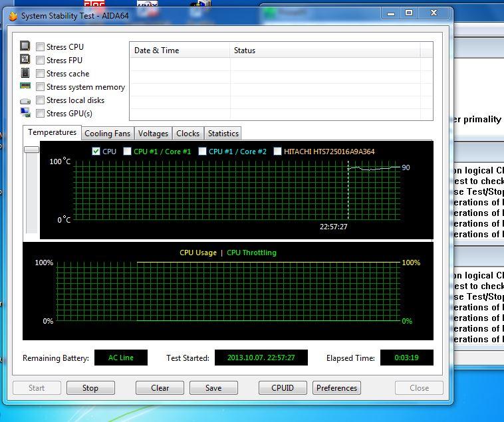Viewport: 504px width, 422px height.
Task: Click the CPU chip icon beside Stress CPU
Action: click(25, 46)
